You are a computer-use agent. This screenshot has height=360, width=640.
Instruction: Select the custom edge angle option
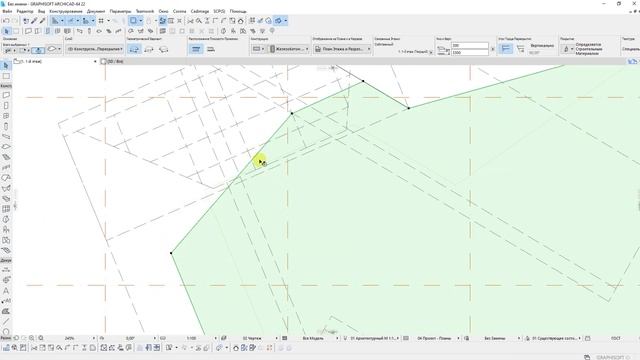[x=520, y=49]
